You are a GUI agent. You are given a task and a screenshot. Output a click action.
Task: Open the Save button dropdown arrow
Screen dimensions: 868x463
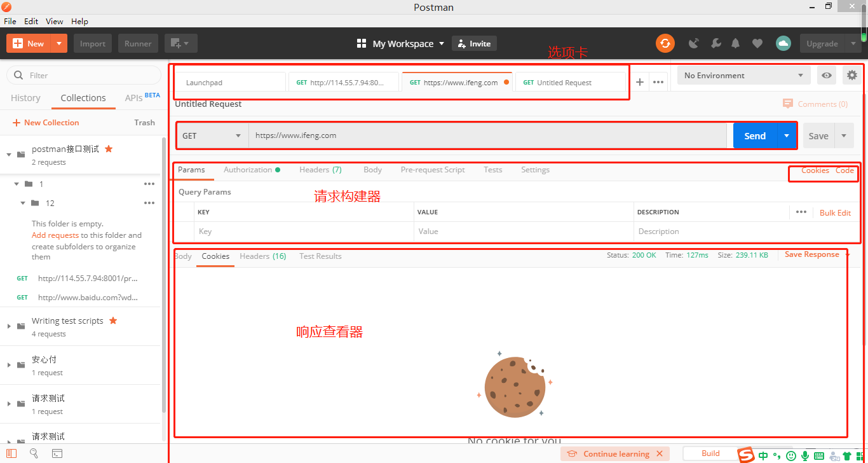coord(844,135)
